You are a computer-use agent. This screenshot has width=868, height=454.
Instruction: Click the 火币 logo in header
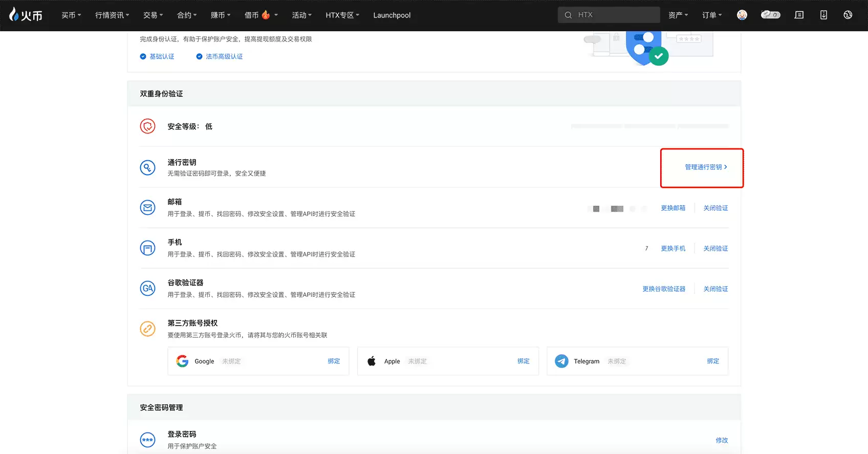tap(26, 15)
